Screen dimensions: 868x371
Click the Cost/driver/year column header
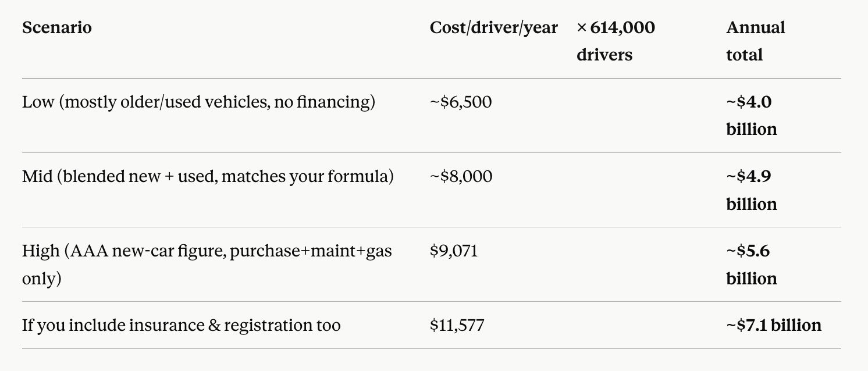coord(493,27)
